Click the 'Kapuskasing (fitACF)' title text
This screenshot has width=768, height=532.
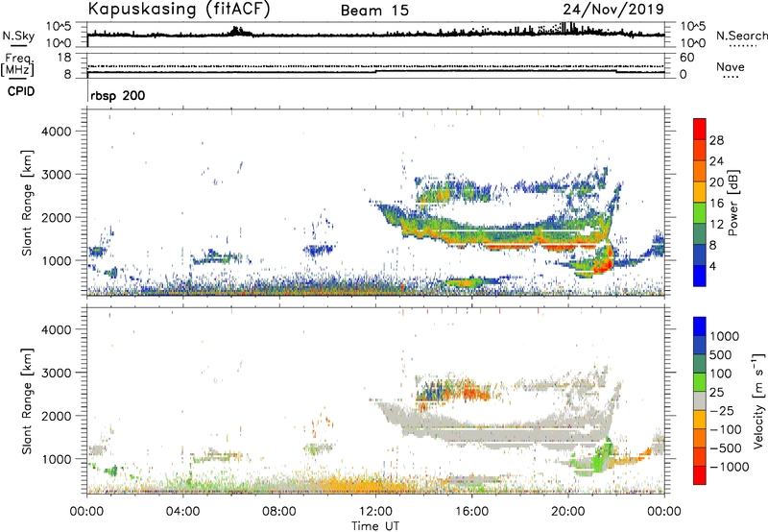[x=179, y=9]
